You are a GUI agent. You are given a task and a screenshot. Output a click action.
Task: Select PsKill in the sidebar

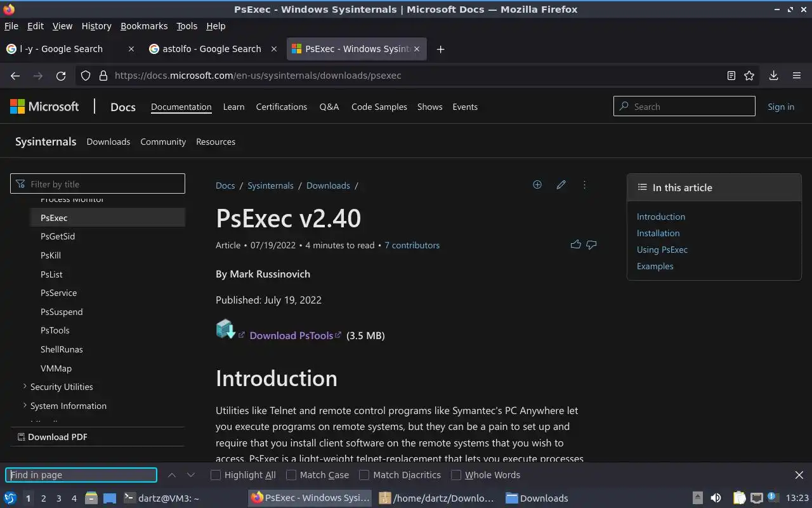tap(51, 255)
